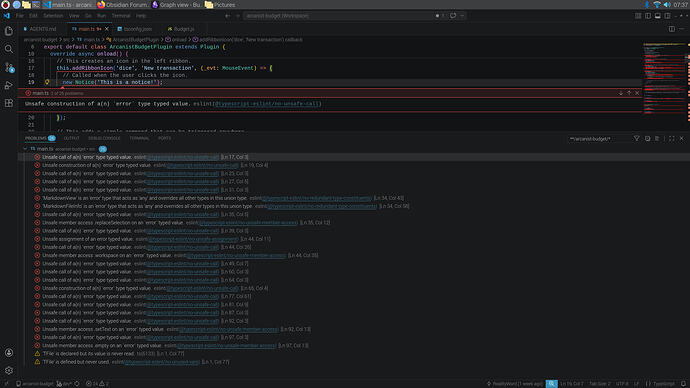Close the bottom panel
Image resolution: width=690 pixels, height=388 pixels.
682,139
